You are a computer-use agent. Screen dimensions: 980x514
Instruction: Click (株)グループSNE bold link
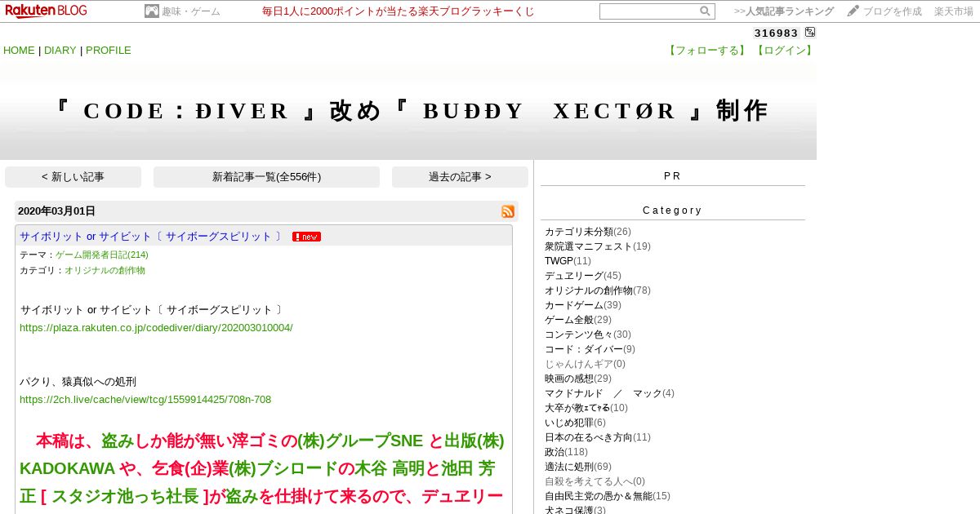tap(360, 441)
